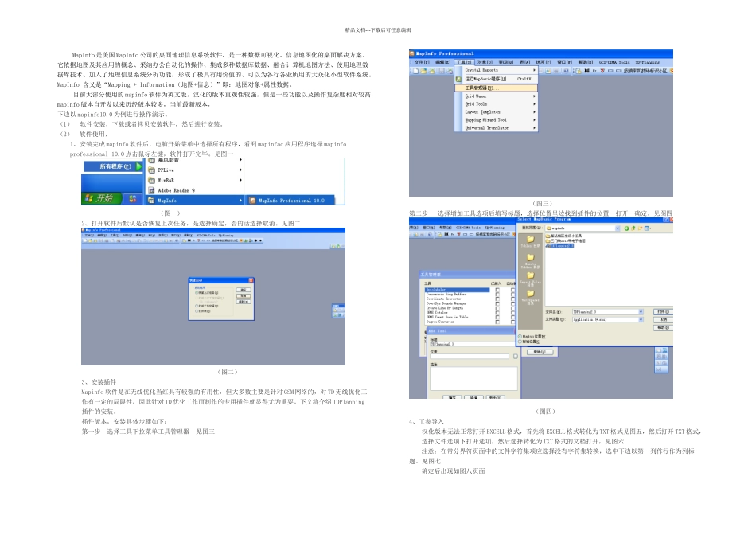Click Cancel button in Quick Start dialog

[x=244, y=295]
